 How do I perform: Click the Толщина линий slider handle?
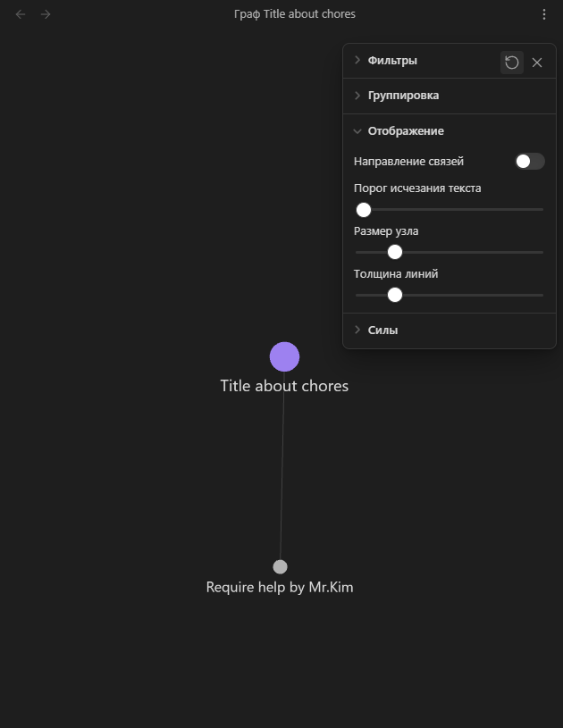[395, 295]
